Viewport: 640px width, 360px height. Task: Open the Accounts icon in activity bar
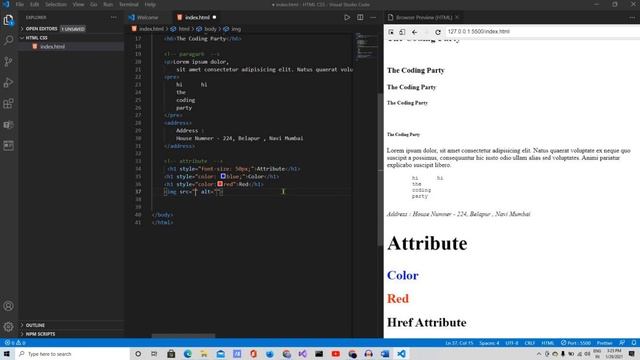click(9, 306)
